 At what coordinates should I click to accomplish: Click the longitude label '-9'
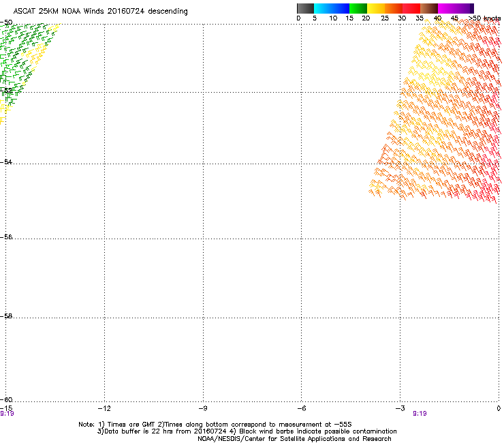click(203, 408)
